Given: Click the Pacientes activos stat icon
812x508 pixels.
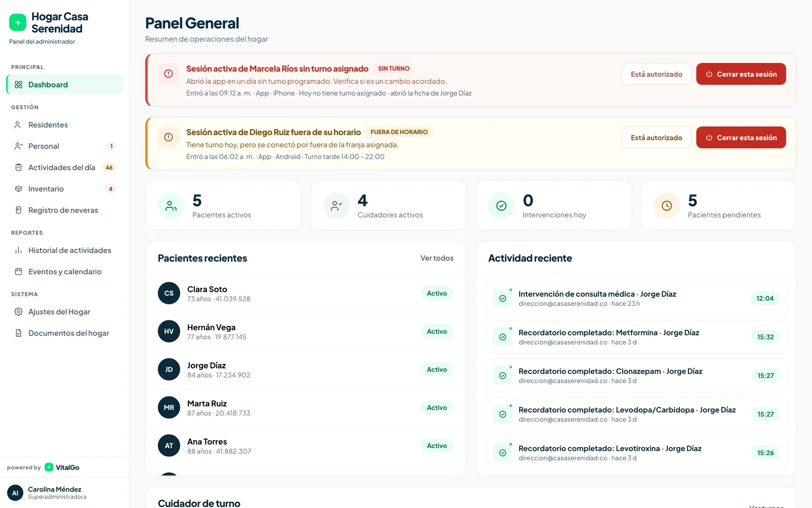Looking at the screenshot, I should [171, 206].
